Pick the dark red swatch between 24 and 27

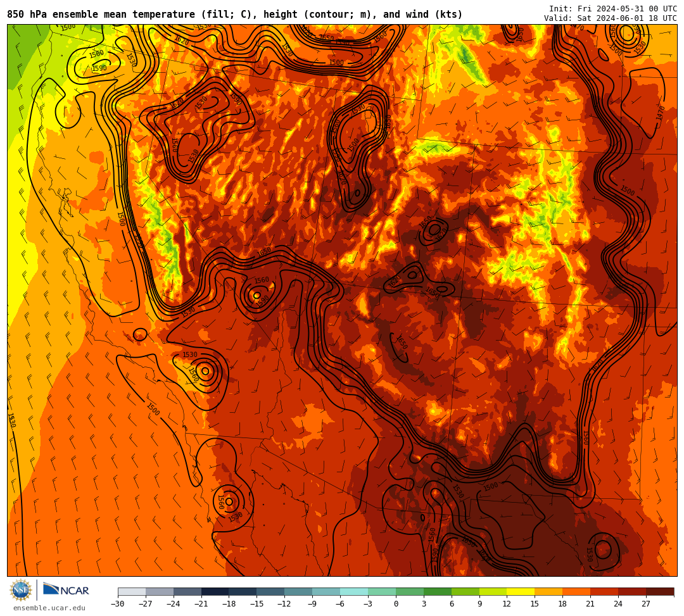click(633, 591)
